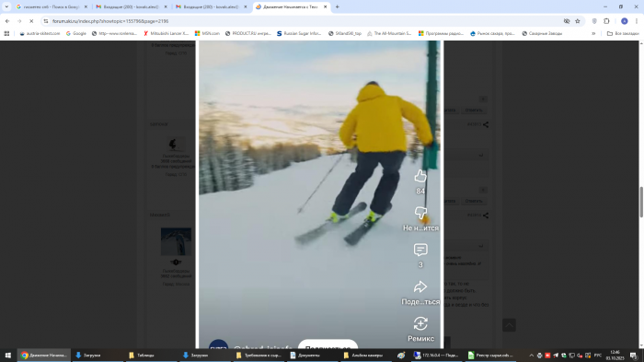Image resolution: width=644 pixels, height=362 pixels.
Task: Open the Windows Start menu
Action: (7, 355)
